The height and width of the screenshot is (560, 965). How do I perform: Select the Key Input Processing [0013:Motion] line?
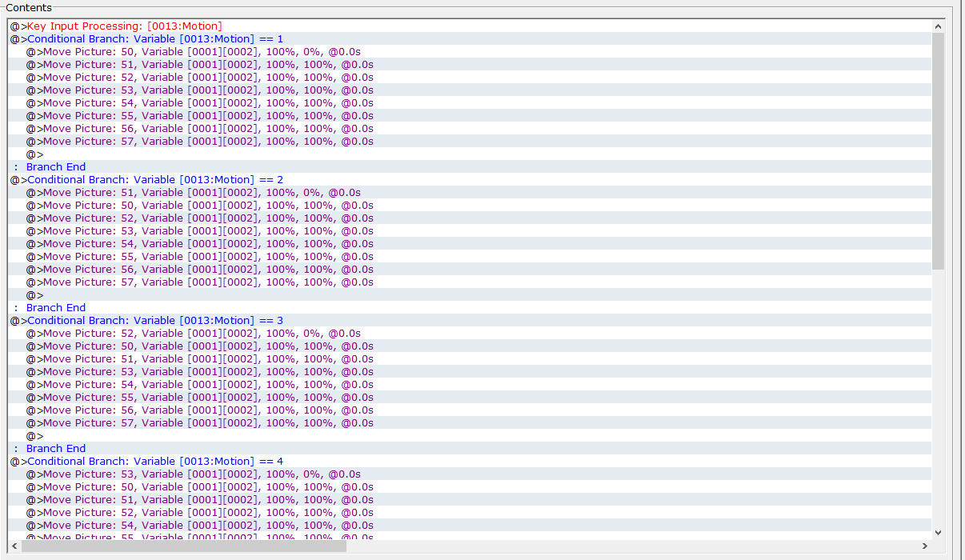470,26
